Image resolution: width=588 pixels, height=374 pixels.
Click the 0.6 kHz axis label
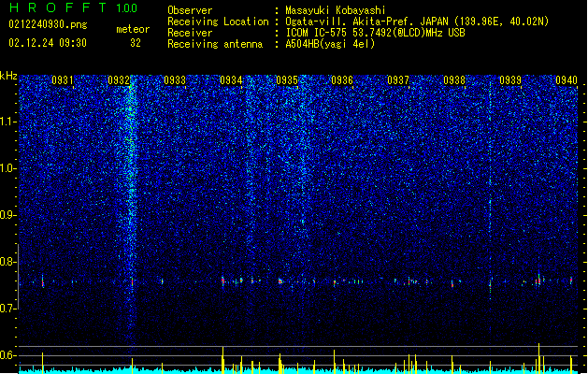pyautogui.click(x=7, y=355)
